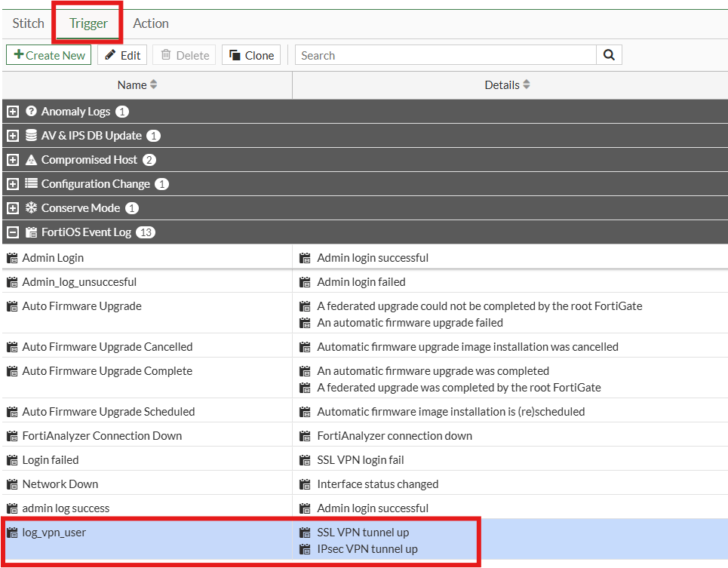The width and height of the screenshot is (728, 568).
Task: Select the Admin_log_unsuccesful trigger
Action: point(79,282)
